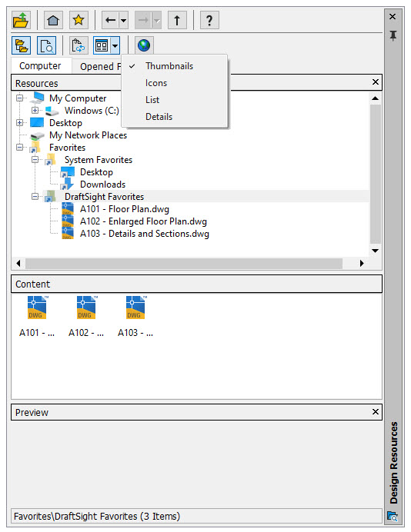Collapse the DraftSight Favorites tree node

35,197
